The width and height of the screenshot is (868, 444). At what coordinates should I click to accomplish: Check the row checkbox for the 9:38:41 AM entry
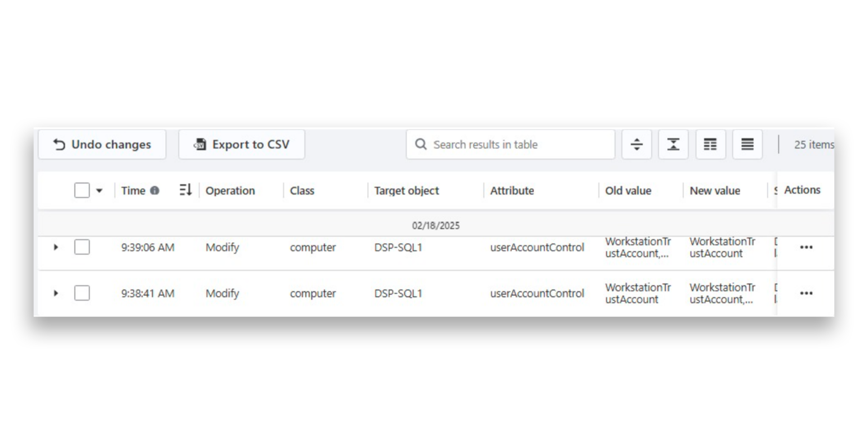(82, 293)
